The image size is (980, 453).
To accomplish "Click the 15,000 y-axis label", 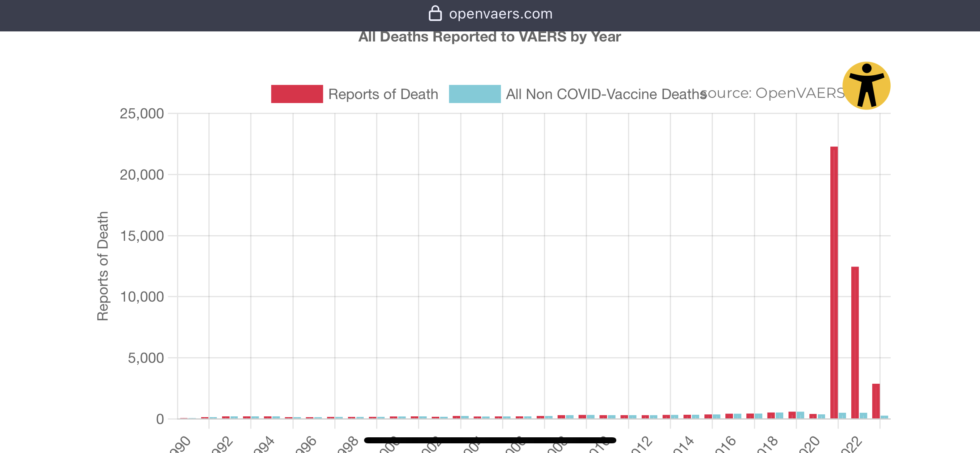I will pyautogui.click(x=142, y=236).
